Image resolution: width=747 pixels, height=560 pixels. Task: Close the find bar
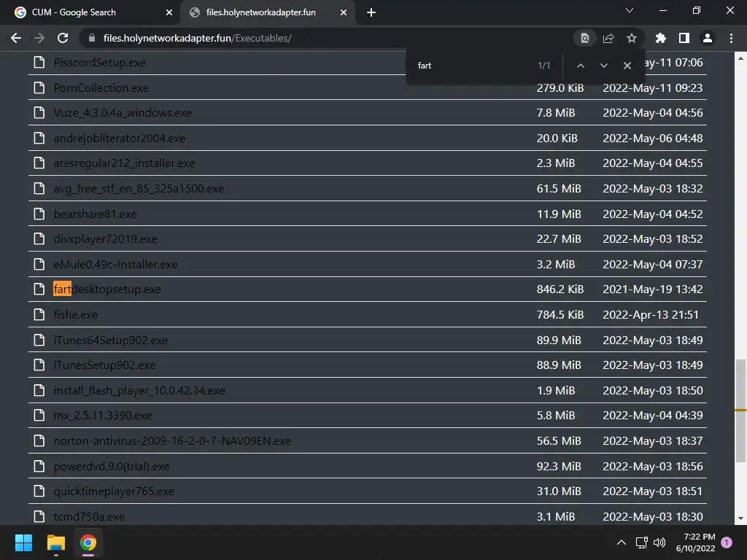[x=627, y=66]
